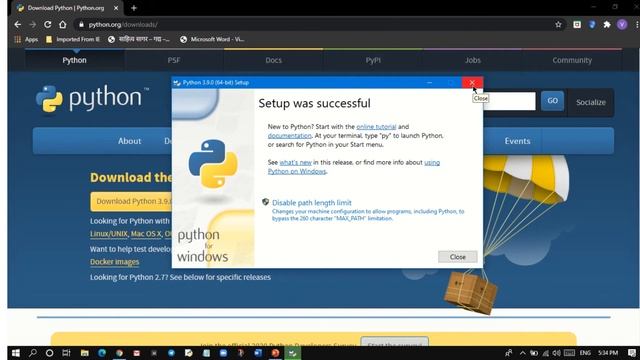The width and height of the screenshot is (640, 360).
Task: Open Cortana circle on taskbar
Action: [49, 353]
